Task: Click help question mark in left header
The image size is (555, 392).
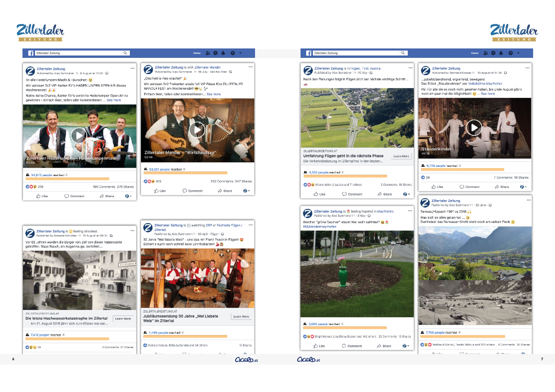Action: point(233,53)
